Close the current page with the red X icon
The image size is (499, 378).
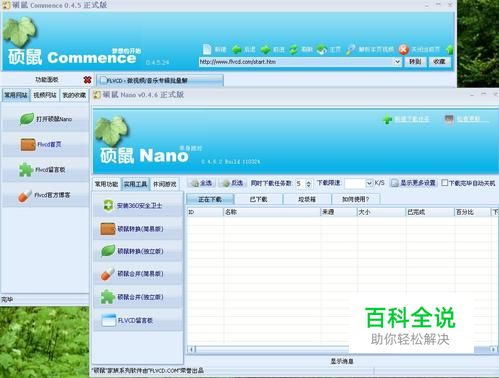[404, 50]
